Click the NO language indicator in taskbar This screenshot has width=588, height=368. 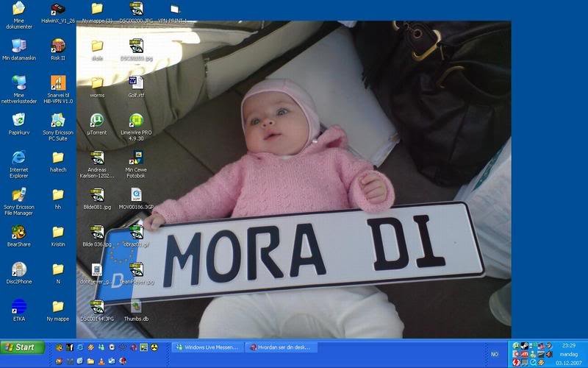click(x=494, y=354)
